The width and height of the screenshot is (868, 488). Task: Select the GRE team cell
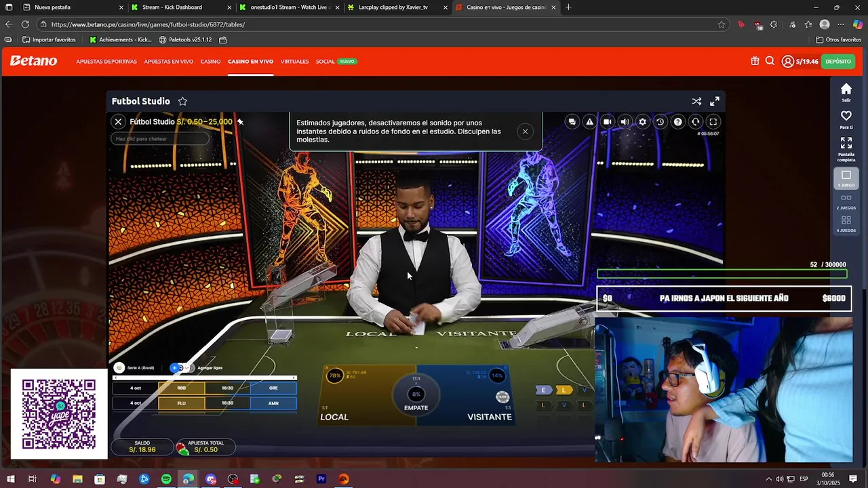point(273,388)
